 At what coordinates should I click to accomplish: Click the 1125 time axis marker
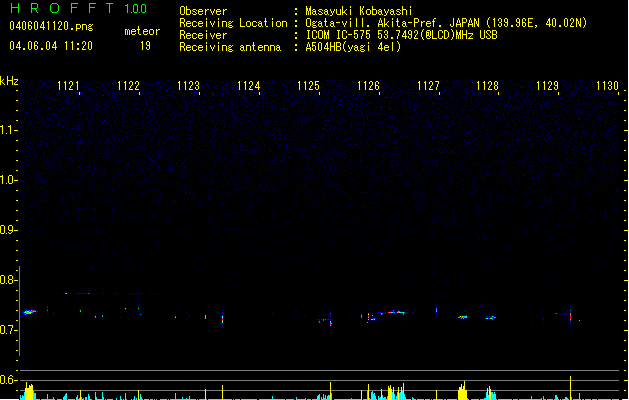[308, 86]
